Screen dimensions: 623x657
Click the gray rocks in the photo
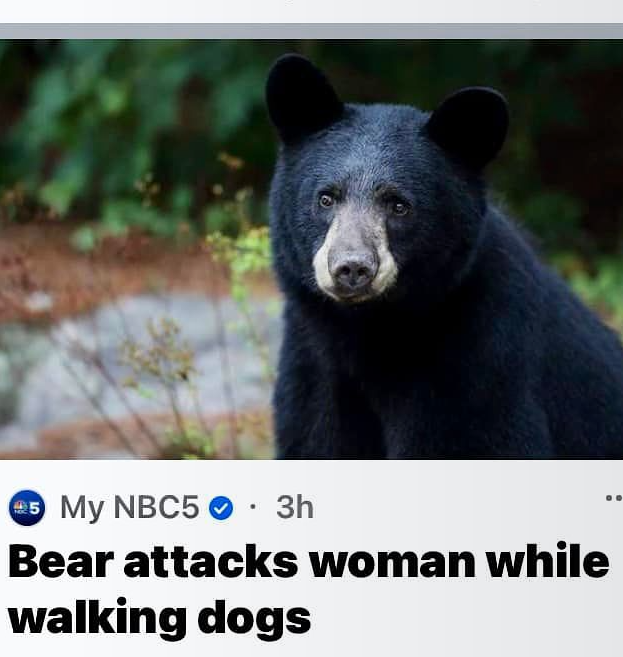tap(138, 360)
